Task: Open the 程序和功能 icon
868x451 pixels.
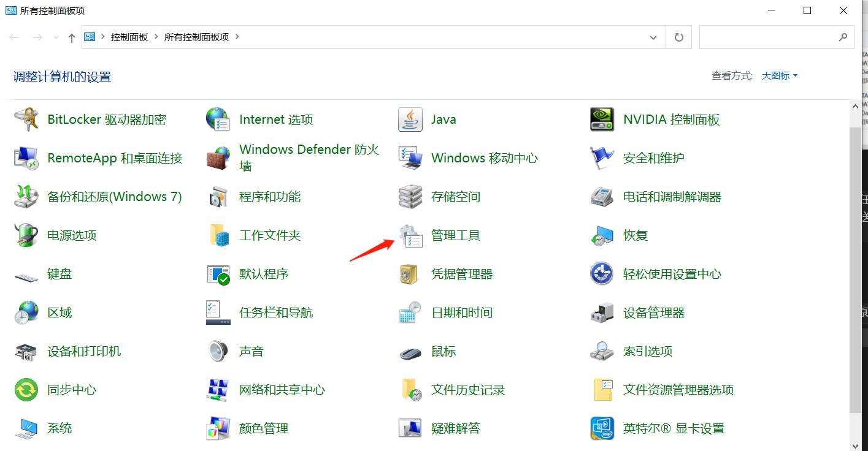Action: click(x=218, y=197)
